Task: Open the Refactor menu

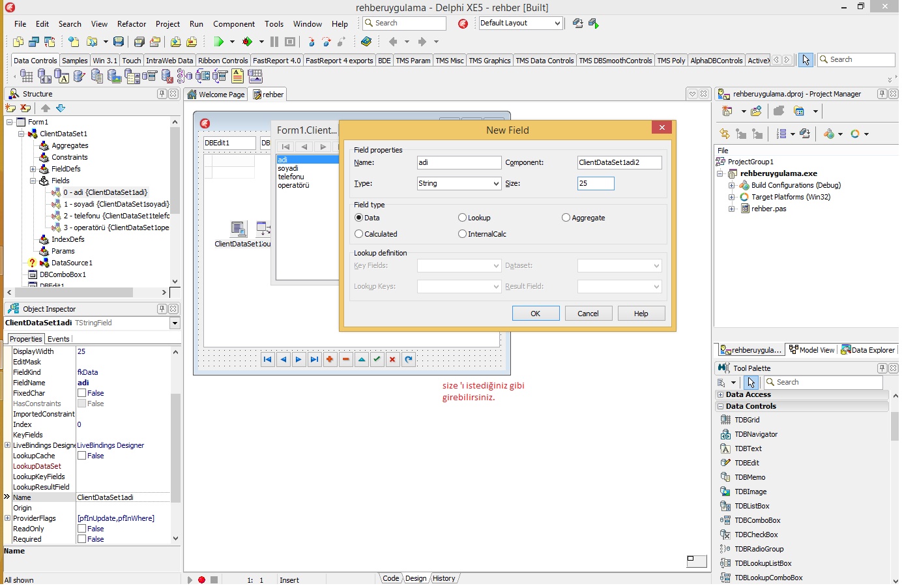Action: coord(131,24)
